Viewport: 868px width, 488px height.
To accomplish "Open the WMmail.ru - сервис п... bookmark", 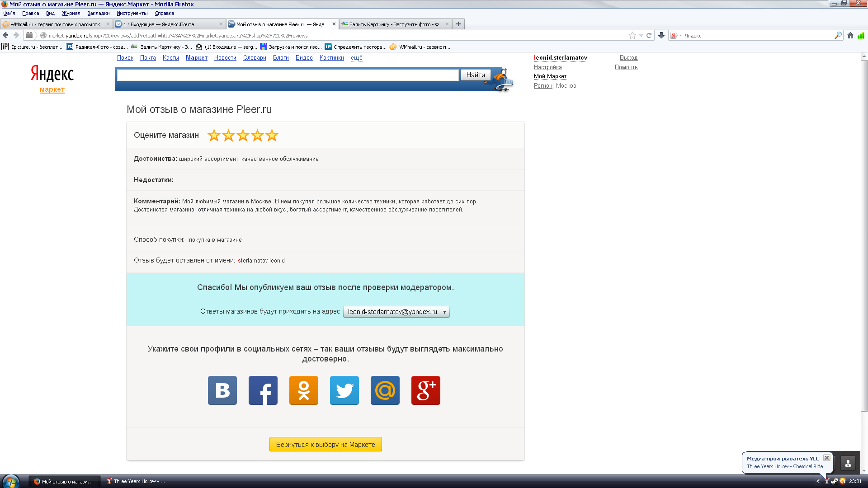I will (420, 47).
